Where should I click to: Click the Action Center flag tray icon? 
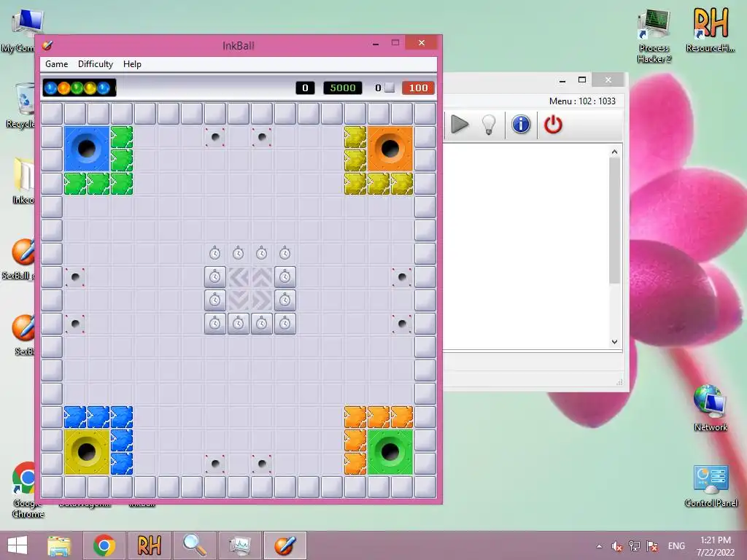coord(652,546)
